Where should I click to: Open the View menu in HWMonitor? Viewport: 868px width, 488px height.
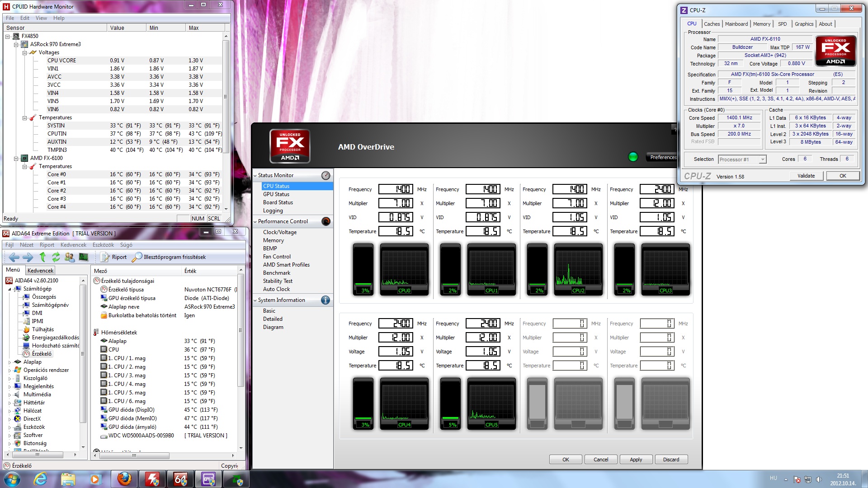pyautogui.click(x=41, y=18)
